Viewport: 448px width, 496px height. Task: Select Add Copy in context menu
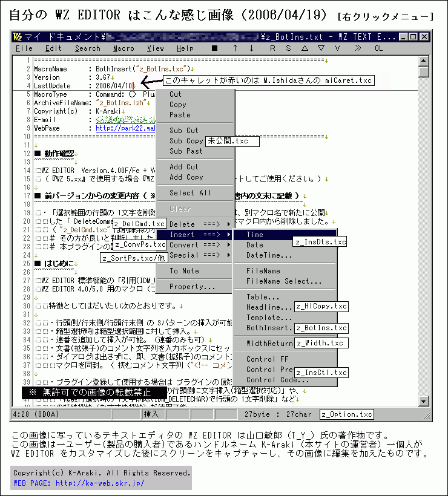[196, 177]
